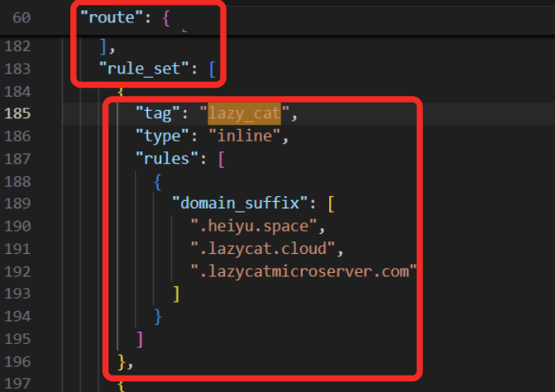Click the pink opening bracket after "rules"

pos(222,160)
